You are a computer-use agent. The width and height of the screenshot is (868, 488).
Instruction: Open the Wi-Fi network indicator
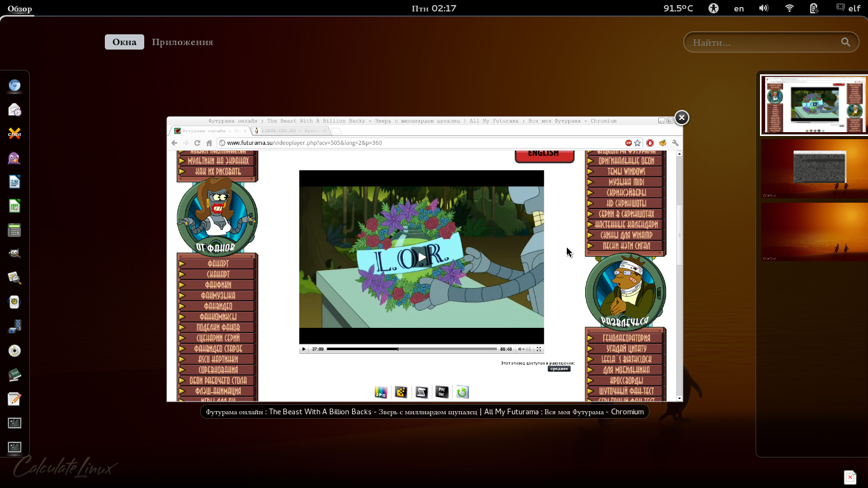click(x=789, y=8)
